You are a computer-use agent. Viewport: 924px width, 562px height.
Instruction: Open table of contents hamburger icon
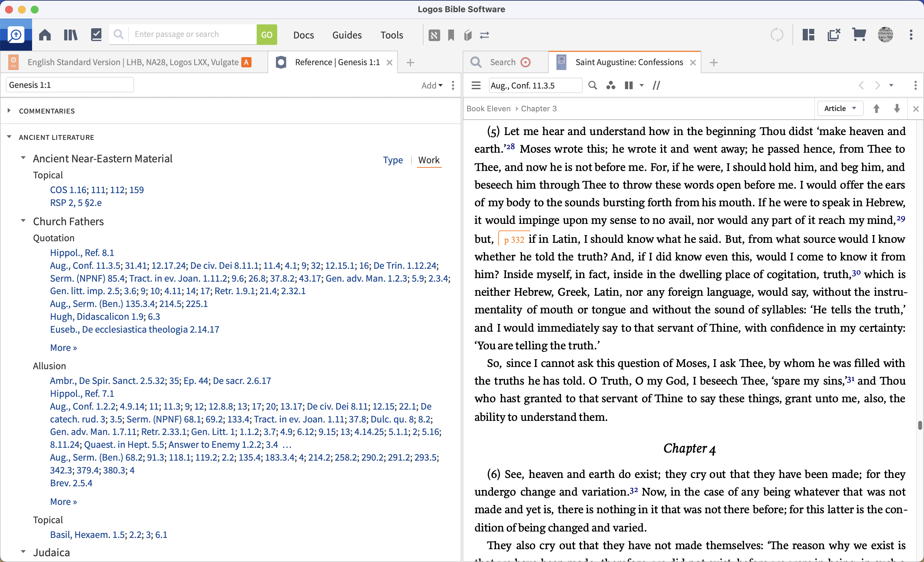click(476, 85)
